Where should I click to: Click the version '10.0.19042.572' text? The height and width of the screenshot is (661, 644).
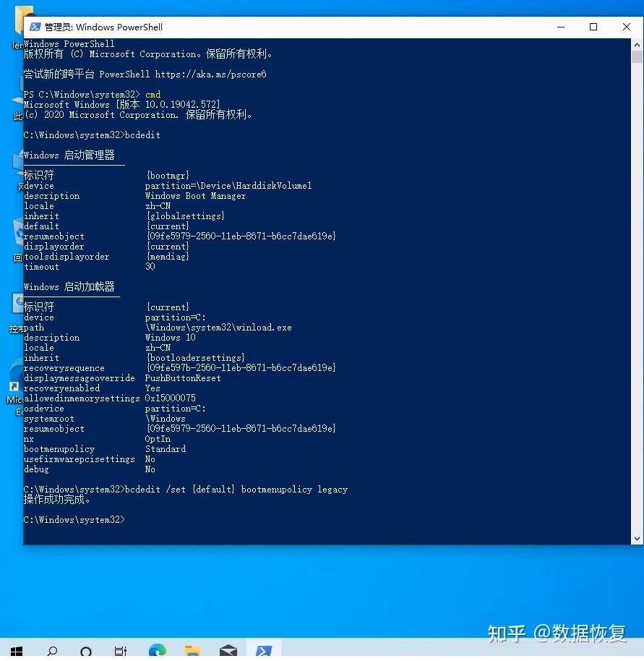coord(182,105)
